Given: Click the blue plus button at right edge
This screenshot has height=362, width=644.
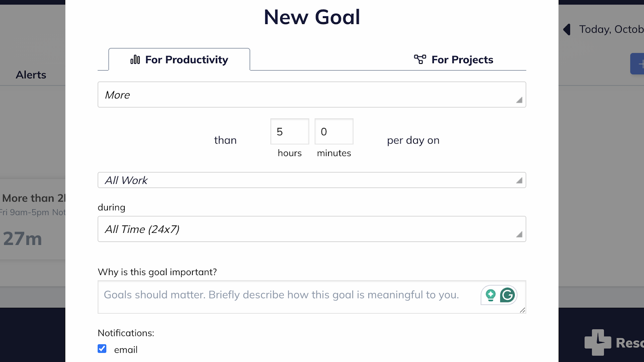Looking at the screenshot, I should click(638, 64).
